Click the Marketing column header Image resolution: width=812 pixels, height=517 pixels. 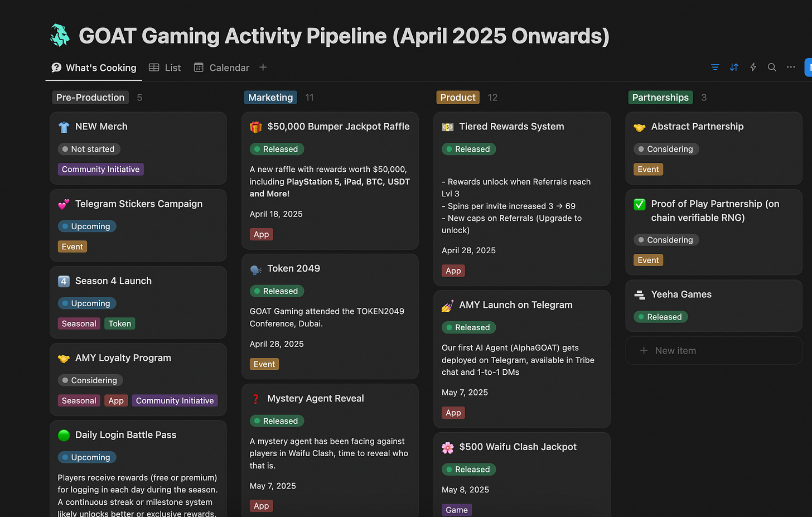[x=270, y=98]
